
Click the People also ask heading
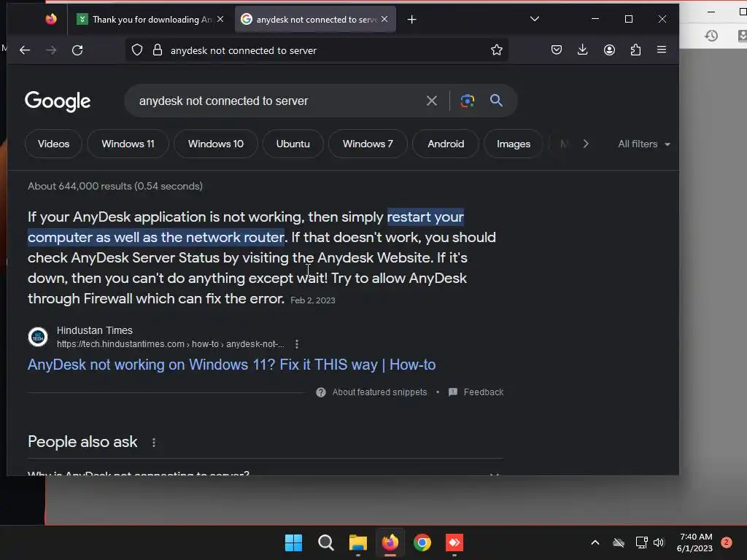82,442
